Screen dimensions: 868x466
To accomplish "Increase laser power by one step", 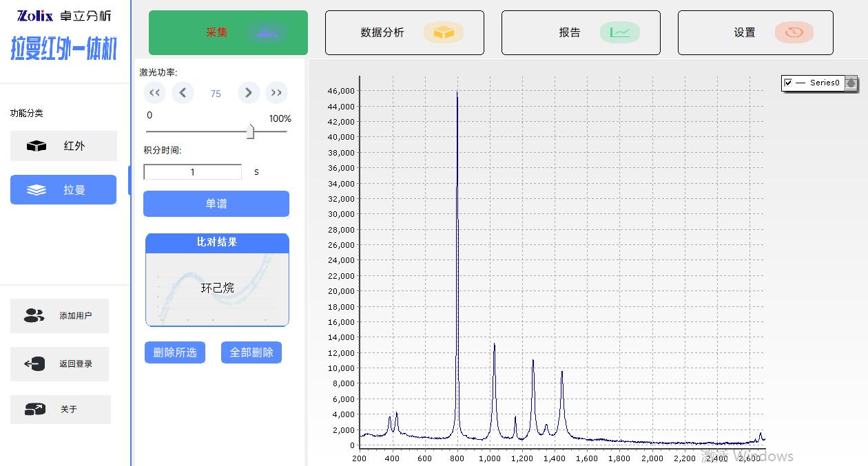I will 249,93.
